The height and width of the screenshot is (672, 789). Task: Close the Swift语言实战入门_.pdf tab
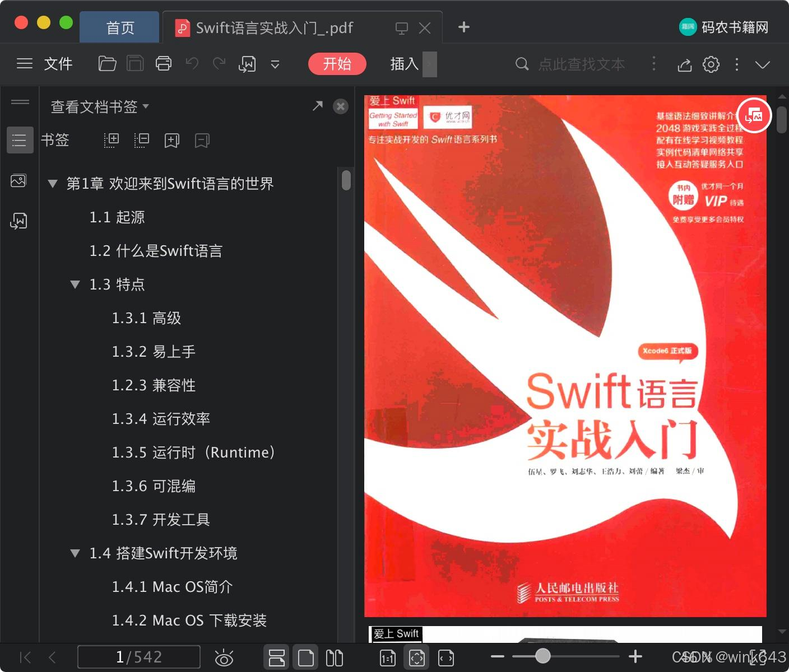click(x=425, y=28)
